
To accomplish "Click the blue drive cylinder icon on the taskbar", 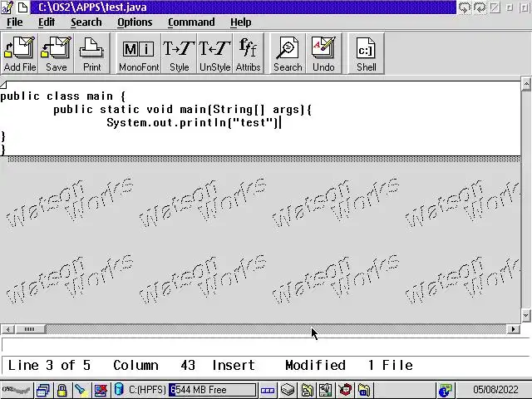I will coord(119,390).
